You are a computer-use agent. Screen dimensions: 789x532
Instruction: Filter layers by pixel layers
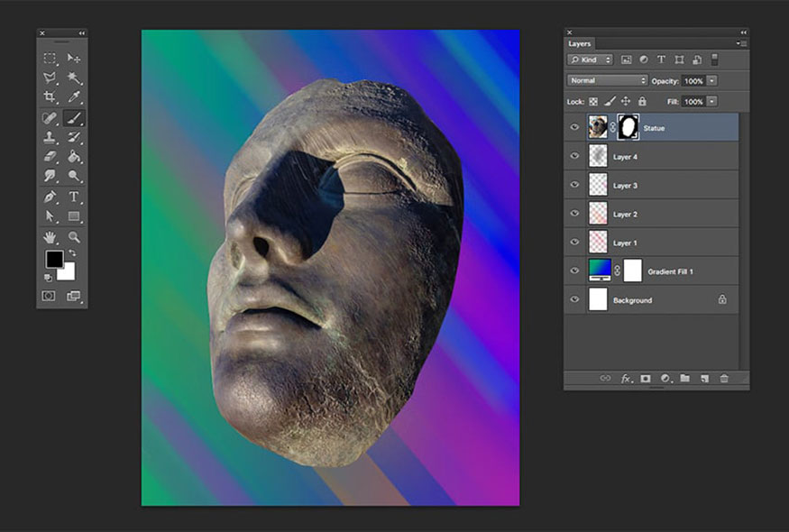(626, 60)
